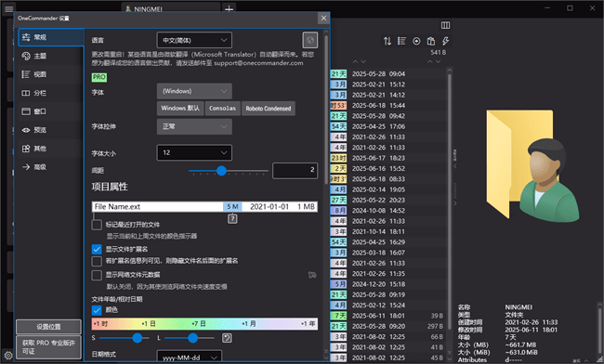Screen dimensions: 604x364
Task: Click the Consolas font button
Action: tap(223, 109)
